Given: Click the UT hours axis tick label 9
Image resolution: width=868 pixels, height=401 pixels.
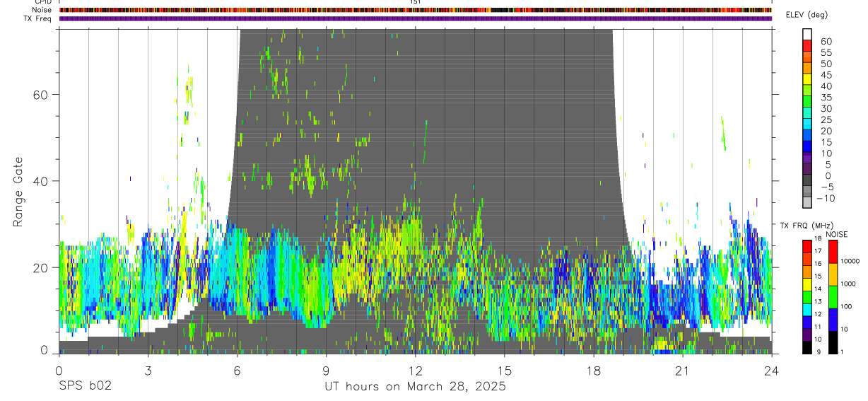Looking at the screenshot, I should click(x=326, y=370).
